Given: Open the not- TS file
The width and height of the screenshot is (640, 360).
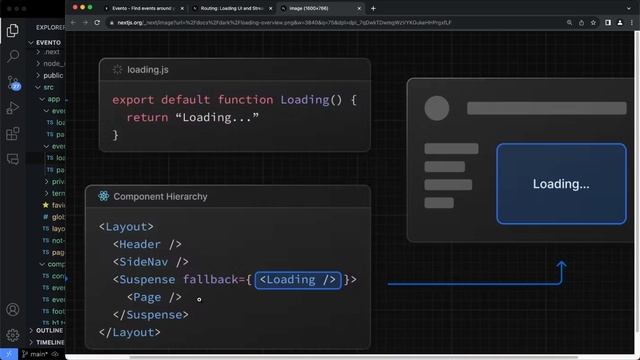Looking at the screenshot, I should 53,241.
